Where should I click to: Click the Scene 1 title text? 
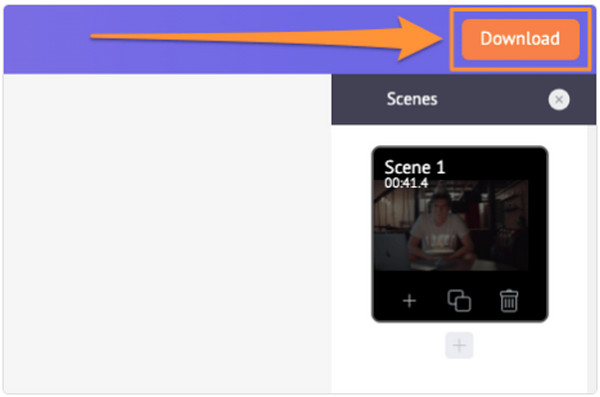click(415, 167)
